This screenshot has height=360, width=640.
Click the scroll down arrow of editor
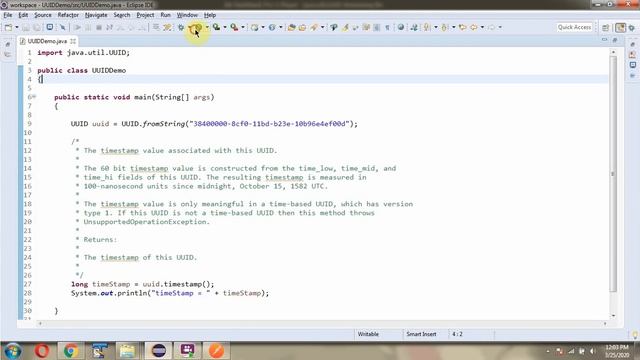[613, 316]
